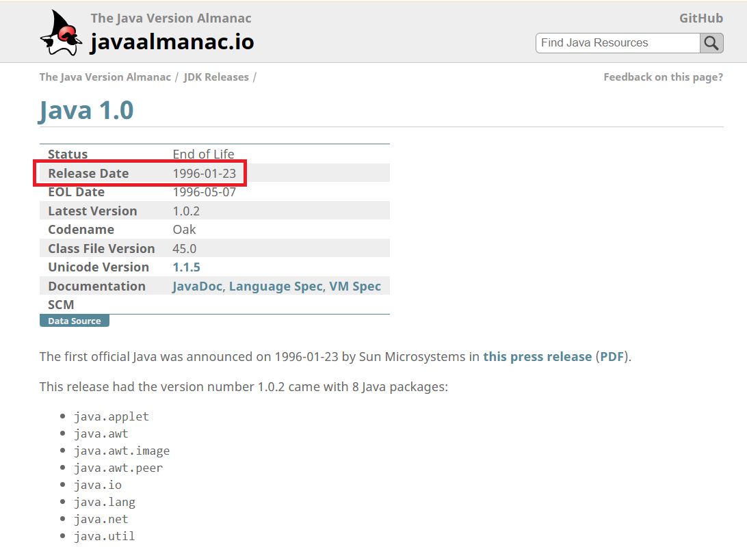
Task: Open the PDF link
Action: pos(612,357)
